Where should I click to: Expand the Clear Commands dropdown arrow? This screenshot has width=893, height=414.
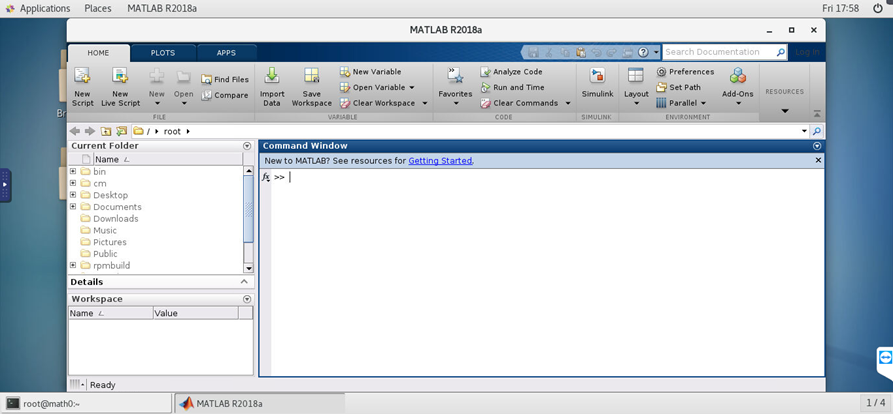(x=568, y=103)
